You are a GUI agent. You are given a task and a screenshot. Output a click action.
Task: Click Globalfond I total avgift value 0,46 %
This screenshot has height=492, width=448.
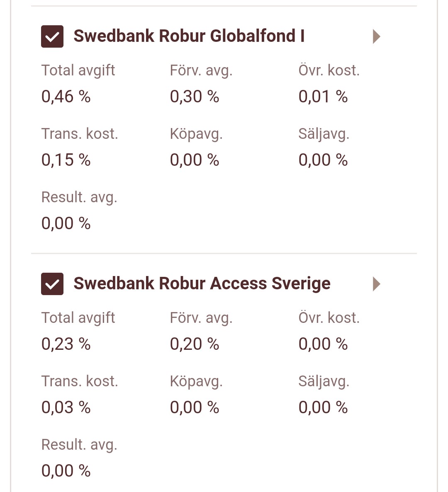66,97
